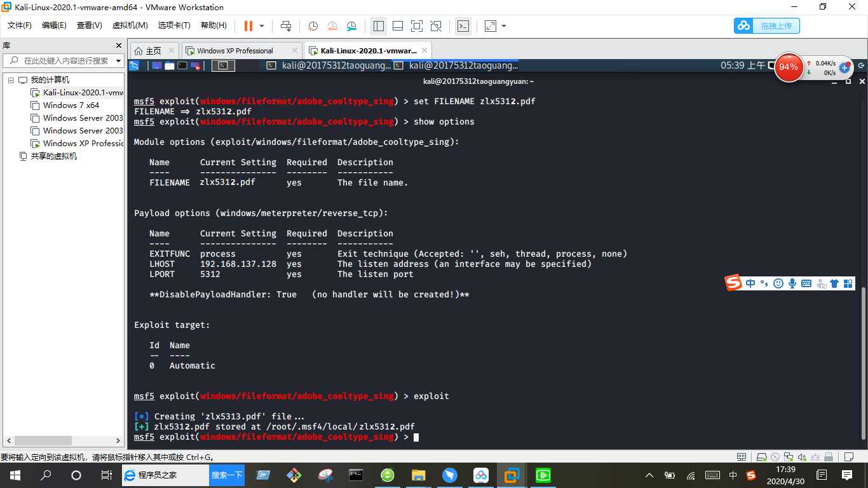This screenshot has width=868, height=488.
Task: Open the power options dropdown next to pause
Action: point(262,26)
